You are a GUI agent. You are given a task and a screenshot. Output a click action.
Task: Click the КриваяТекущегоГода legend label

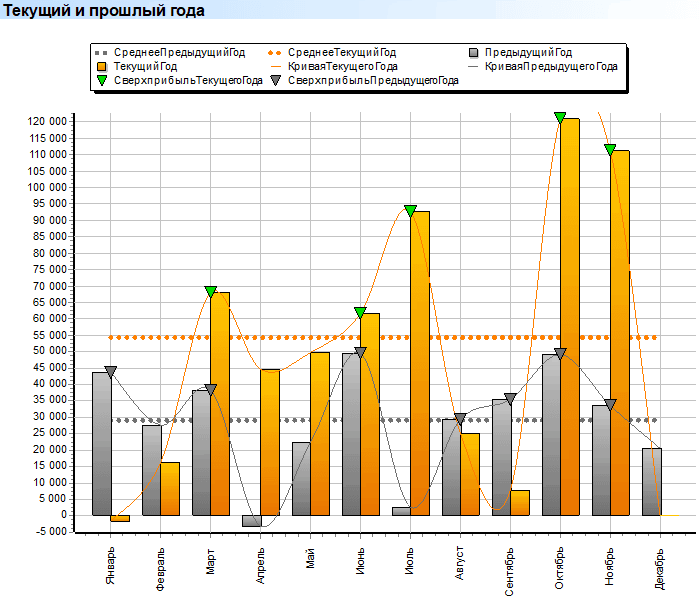[x=343, y=67]
